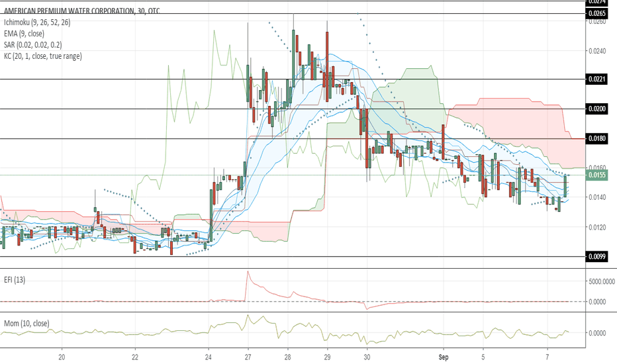Screen dimensions: 617x364
Task: Click the horizontal line at 0.0099
Action: [293, 257]
